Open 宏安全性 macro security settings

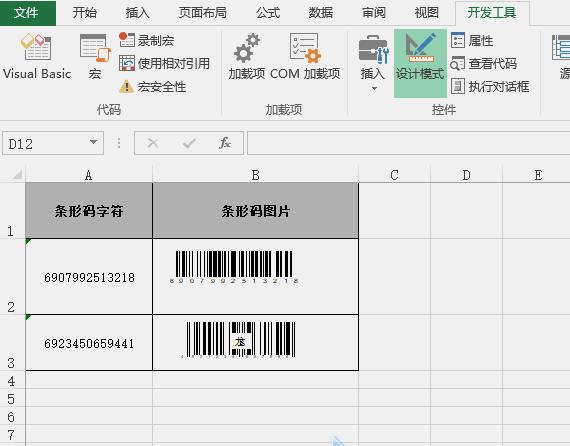pyautogui.click(x=153, y=87)
